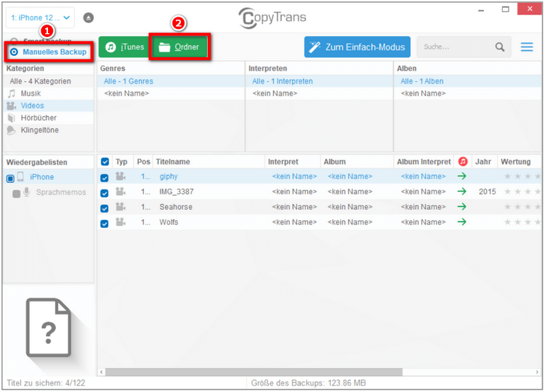Set star rating for IMG_3387
This screenshot has height=392, width=545.
pyautogui.click(x=522, y=192)
